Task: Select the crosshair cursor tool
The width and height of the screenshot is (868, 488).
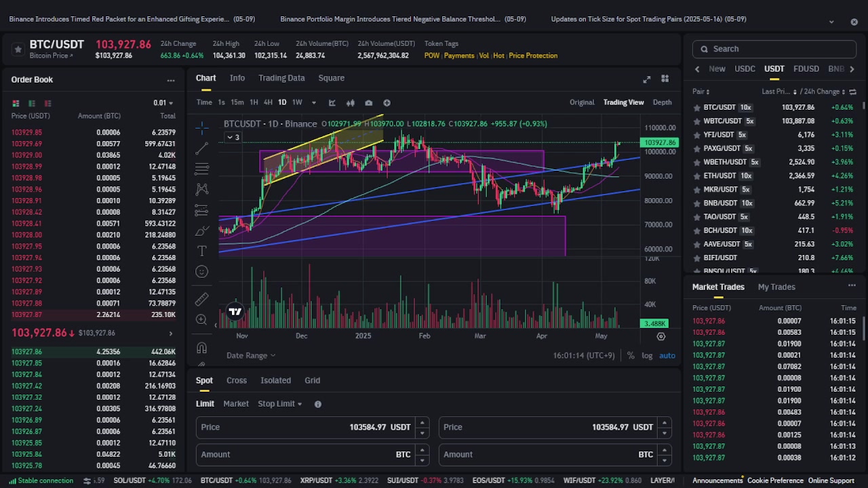Action: (201, 127)
